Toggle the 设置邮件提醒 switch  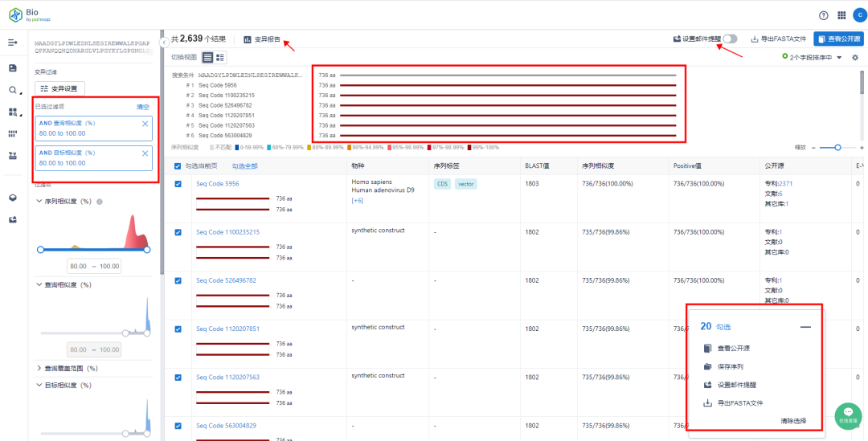click(x=730, y=39)
